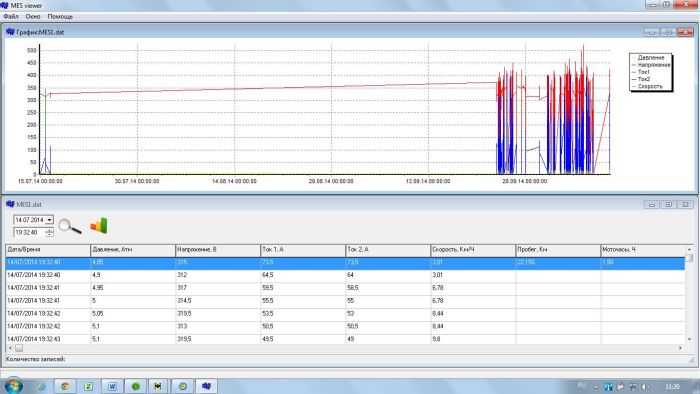Click the horizontal scrollbar right arrow

click(x=680, y=348)
